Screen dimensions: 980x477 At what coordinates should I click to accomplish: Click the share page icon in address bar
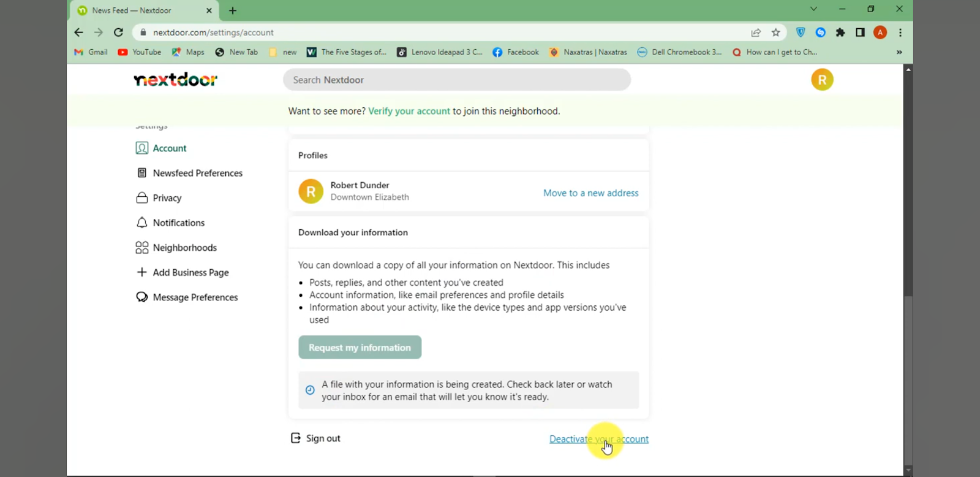point(756,32)
